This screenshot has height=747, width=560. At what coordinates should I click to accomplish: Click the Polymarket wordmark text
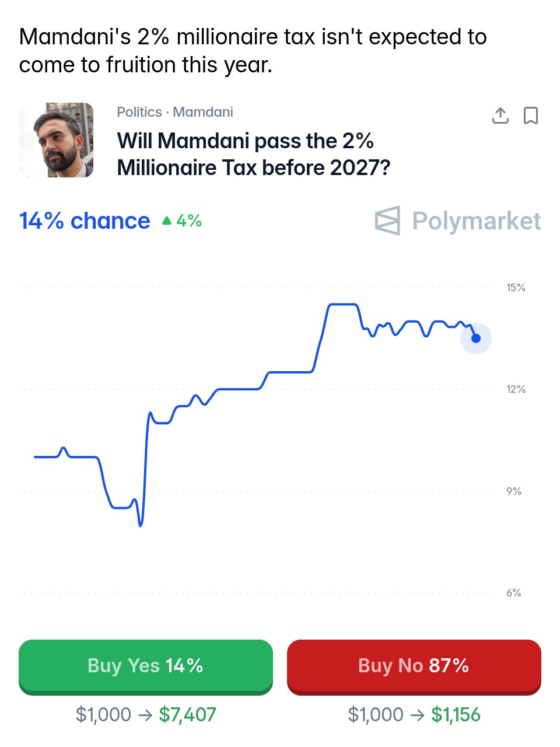tap(476, 221)
